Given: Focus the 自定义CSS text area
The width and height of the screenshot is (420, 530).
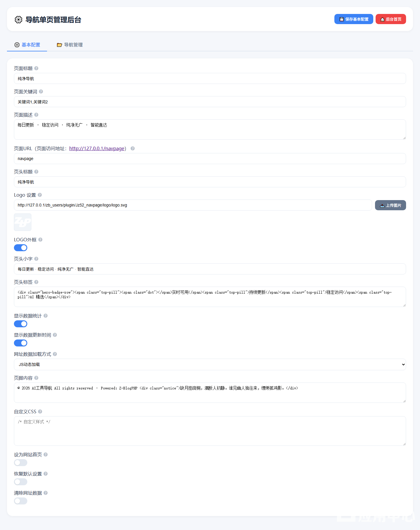Looking at the screenshot, I should (x=210, y=431).
